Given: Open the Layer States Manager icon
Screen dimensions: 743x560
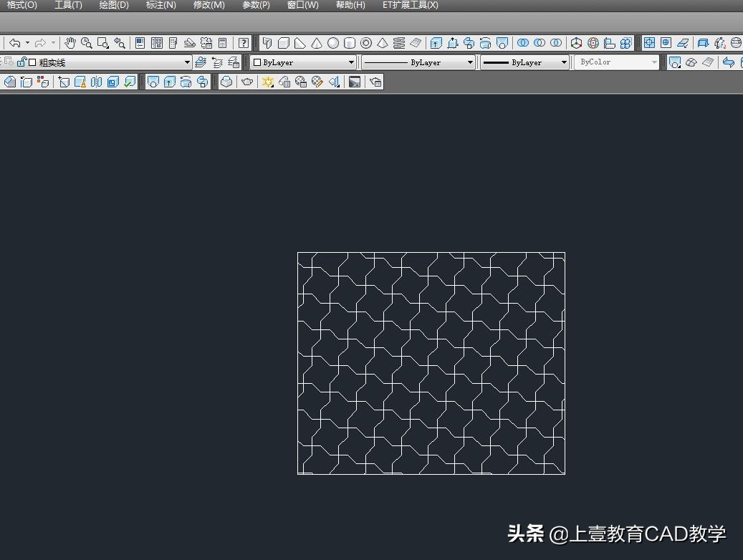Looking at the screenshot, I should 234,62.
